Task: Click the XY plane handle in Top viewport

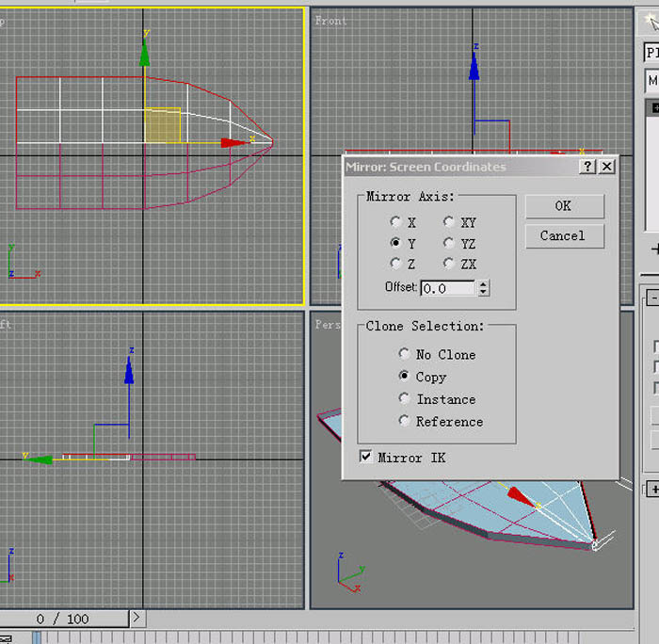Action: pyautogui.click(x=163, y=125)
